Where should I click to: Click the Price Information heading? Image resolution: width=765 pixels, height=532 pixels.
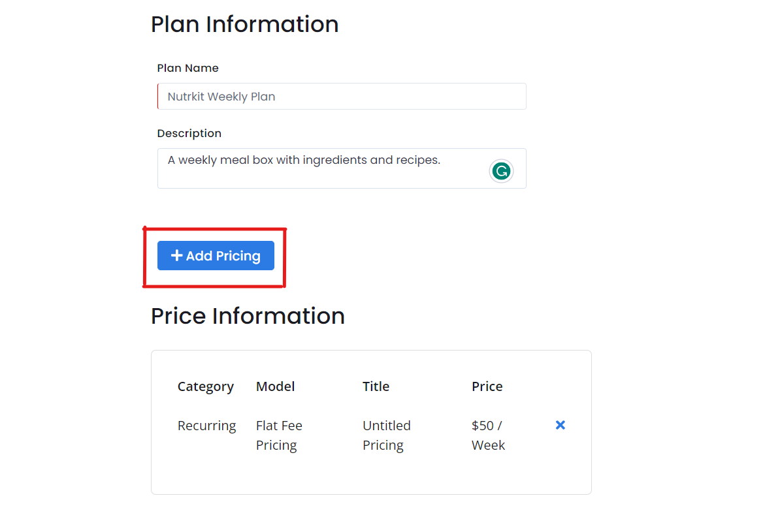pyautogui.click(x=248, y=316)
